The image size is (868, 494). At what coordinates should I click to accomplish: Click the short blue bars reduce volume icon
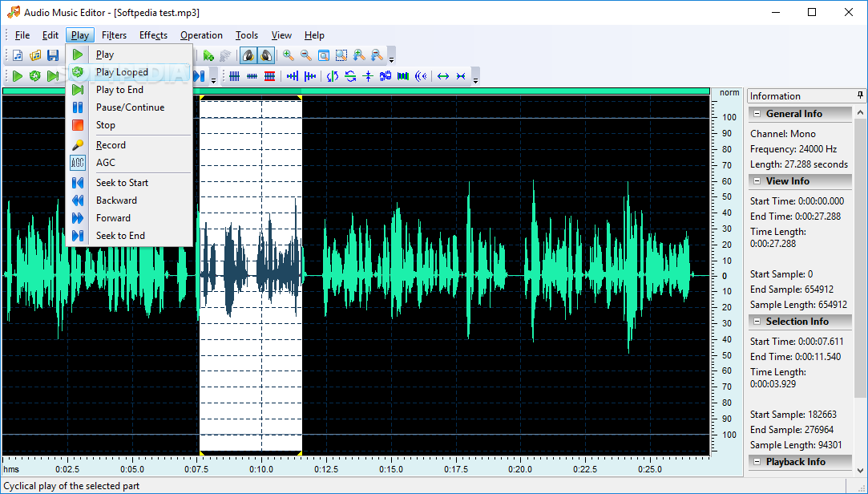pyautogui.click(x=252, y=76)
